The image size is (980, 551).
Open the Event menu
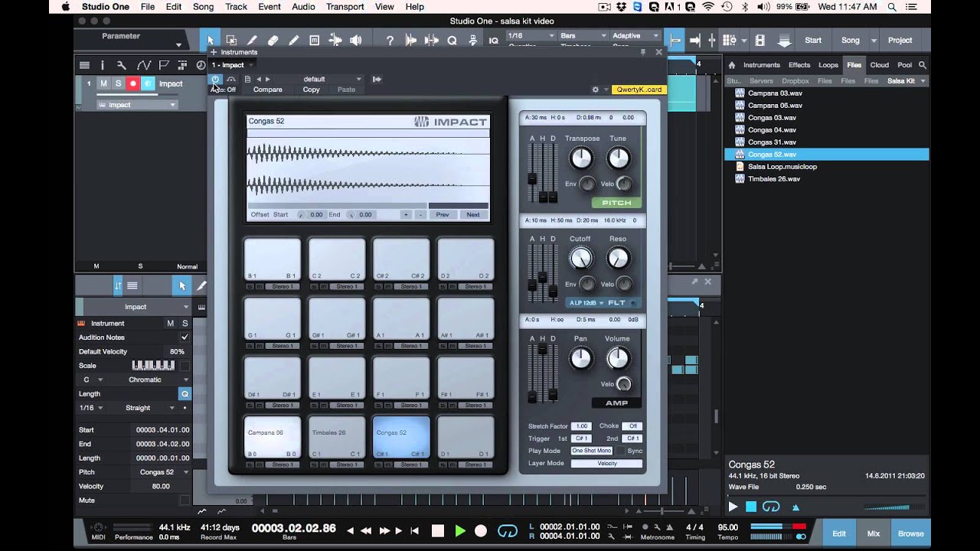[269, 7]
